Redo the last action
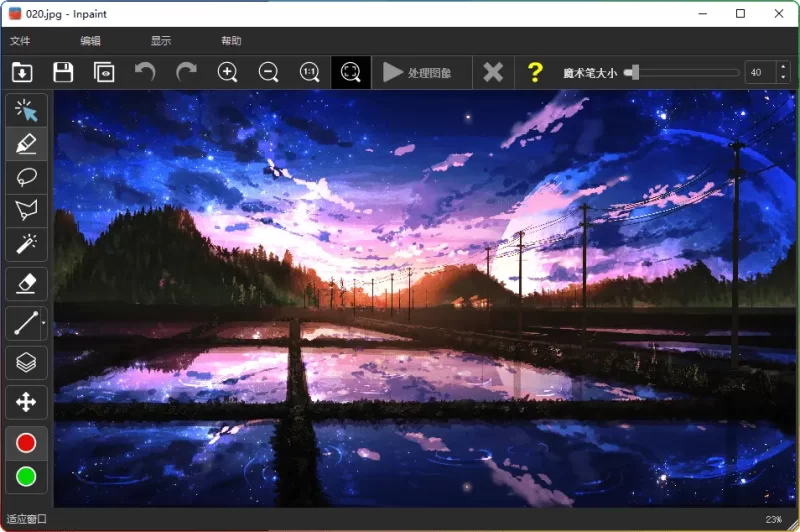 (x=186, y=72)
